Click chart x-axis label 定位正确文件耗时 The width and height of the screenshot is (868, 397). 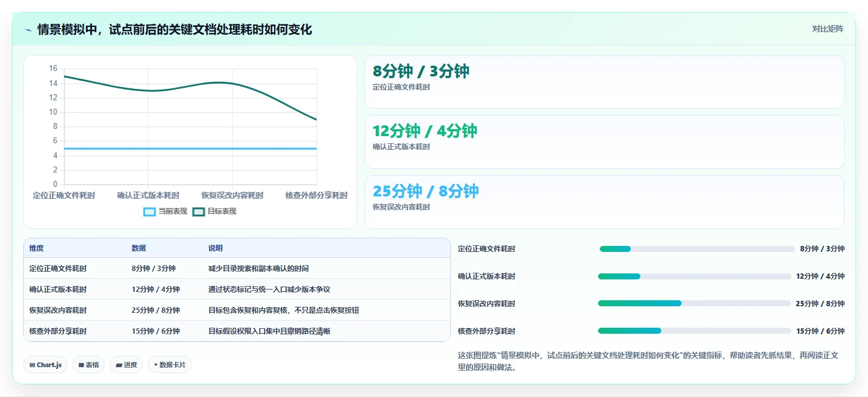64,195
